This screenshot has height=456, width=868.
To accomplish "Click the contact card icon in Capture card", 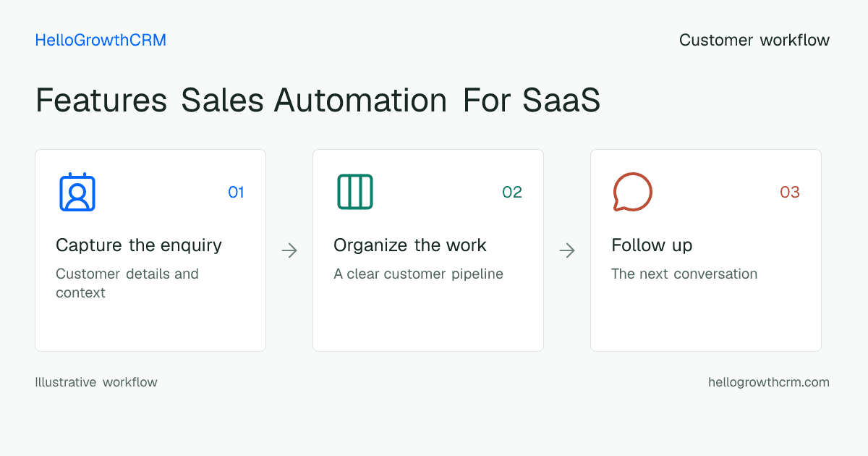I will [x=77, y=192].
